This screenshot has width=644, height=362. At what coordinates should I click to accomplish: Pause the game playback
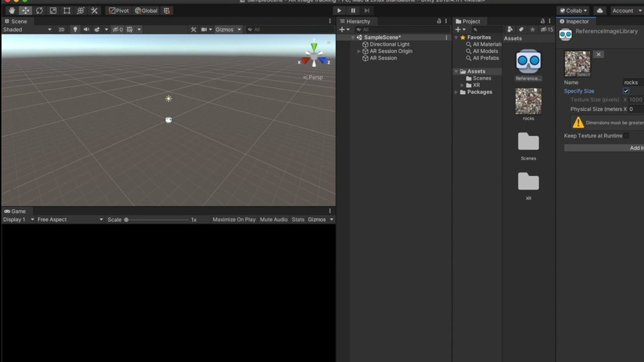click(x=353, y=11)
